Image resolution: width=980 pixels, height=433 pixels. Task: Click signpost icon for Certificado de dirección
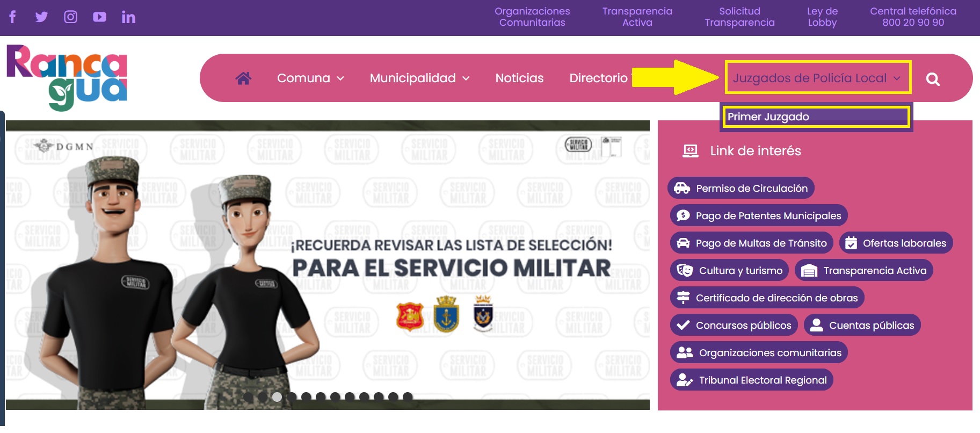coord(683,297)
